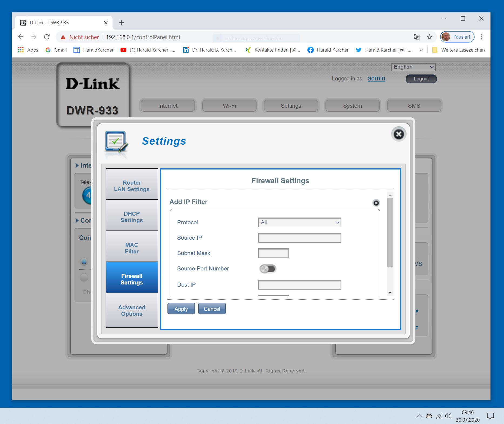Open the Protocol dropdown
This screenshot has width=504, height=424.
click(300, 222)
